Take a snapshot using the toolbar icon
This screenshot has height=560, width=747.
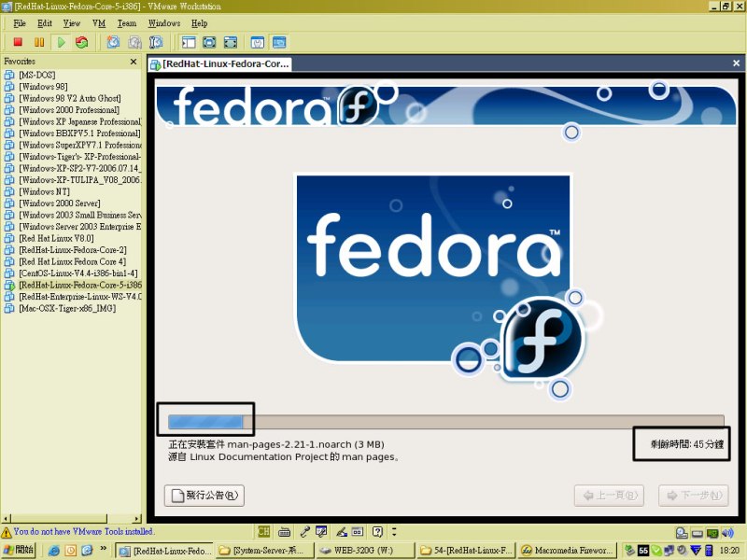(x=113, y=42)
